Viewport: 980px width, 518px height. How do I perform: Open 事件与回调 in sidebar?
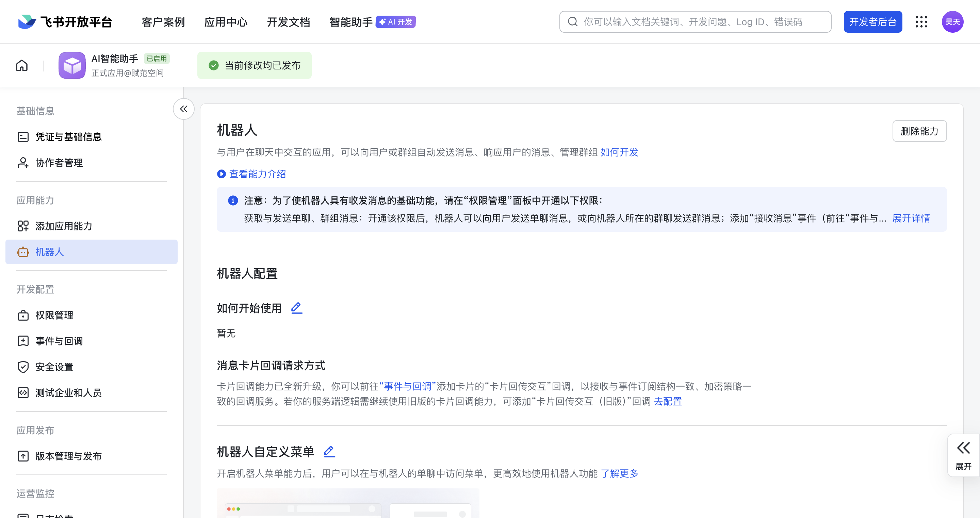pos(91,341)
